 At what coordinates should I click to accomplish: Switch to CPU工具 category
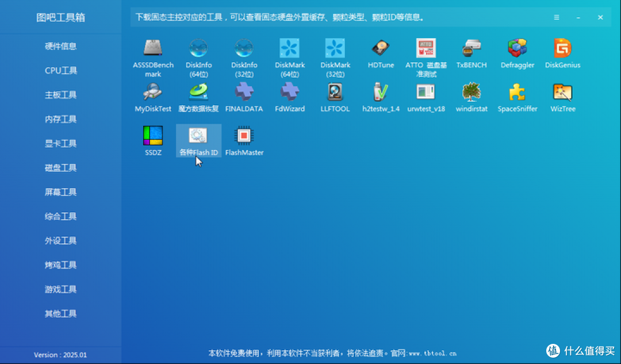tap(60, 71)
